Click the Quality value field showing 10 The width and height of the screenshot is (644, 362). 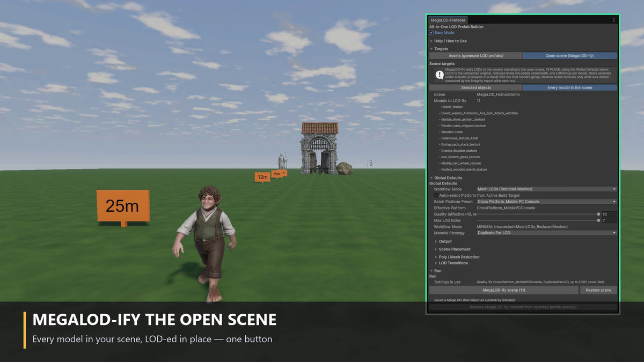point(609,214)
